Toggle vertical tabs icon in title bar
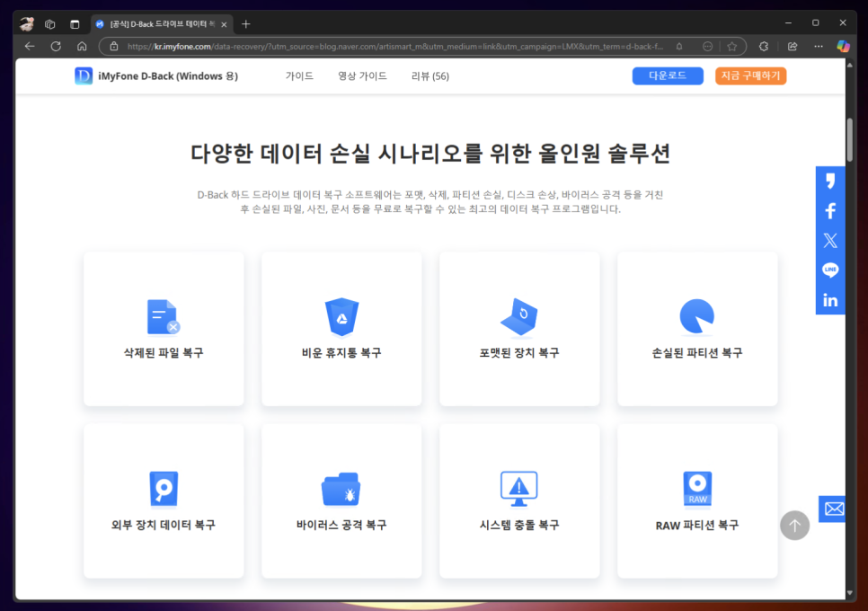Viewport: 868px width, 611px height. point(75,23)
